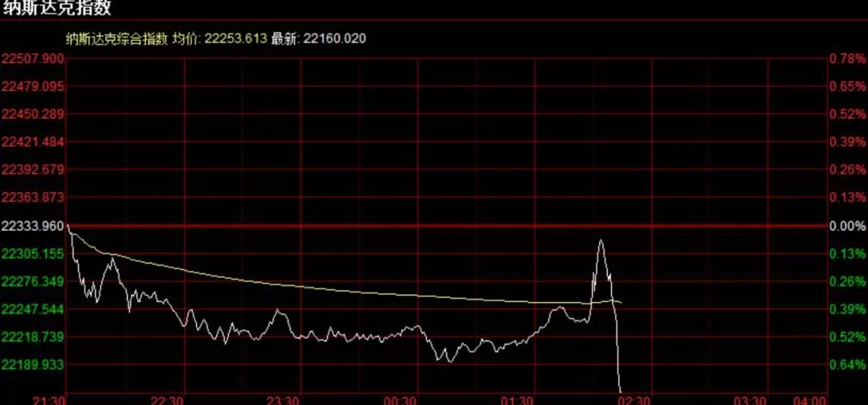Click the 纳斯达克综合指数 chart label

(x=116, y=38)
